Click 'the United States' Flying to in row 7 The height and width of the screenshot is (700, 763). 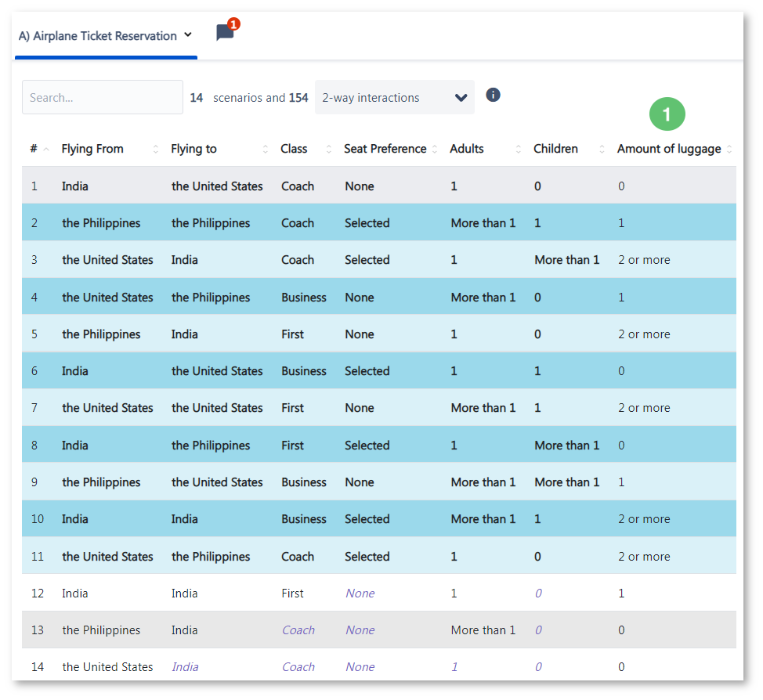tap(217, 408)
